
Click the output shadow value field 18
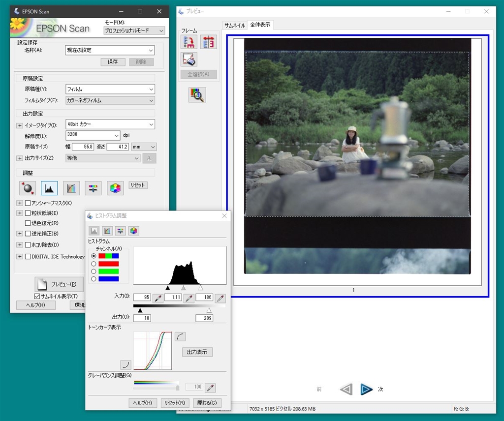[x=142, y=318]
